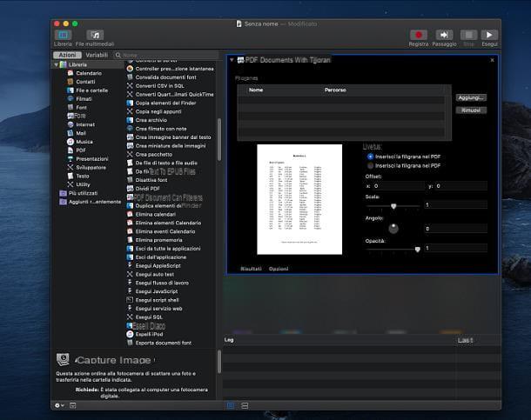
Task: Show the workflow view icon at bottom
Action: [231, 405]
